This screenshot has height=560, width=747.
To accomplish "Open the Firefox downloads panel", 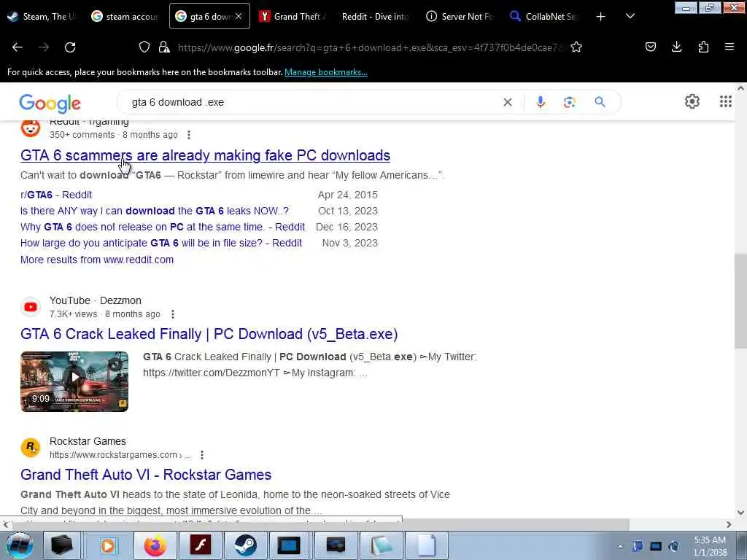I will click(676, 47).
